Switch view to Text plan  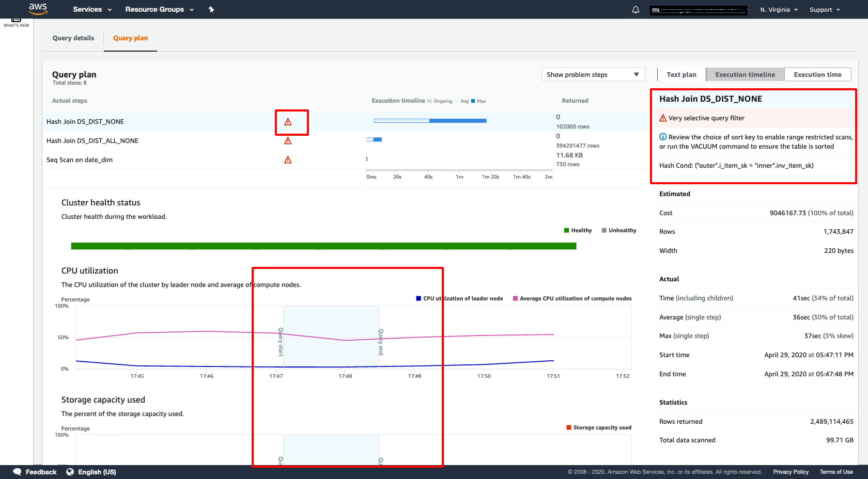pos(681,75)
